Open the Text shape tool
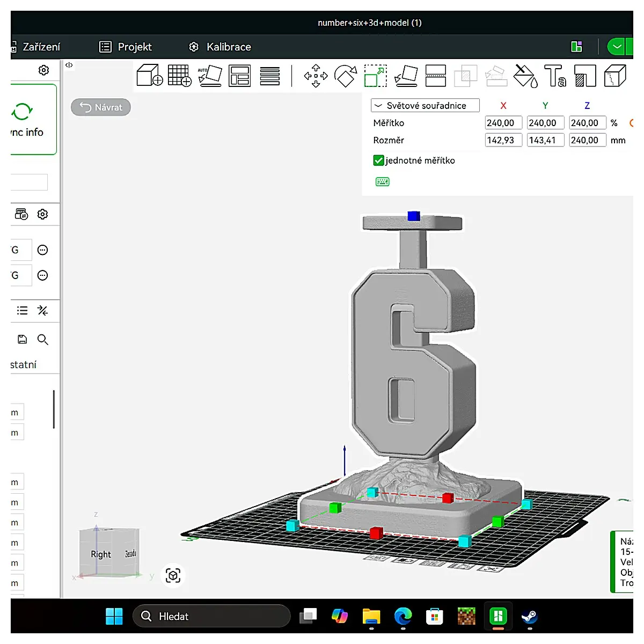 [x=555, y=76]
